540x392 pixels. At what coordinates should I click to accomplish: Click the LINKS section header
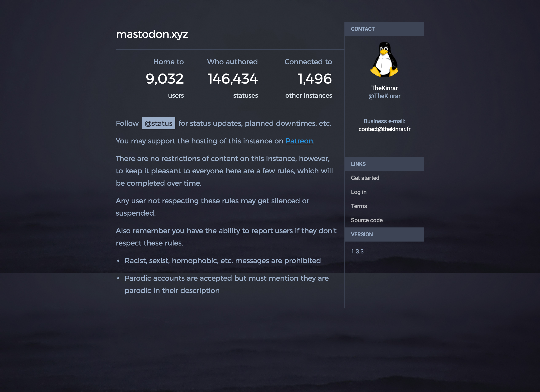click(x=384, y=164)
